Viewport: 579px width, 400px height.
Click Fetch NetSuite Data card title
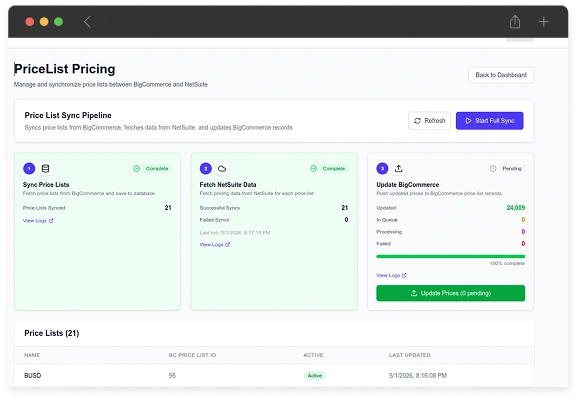228,185
